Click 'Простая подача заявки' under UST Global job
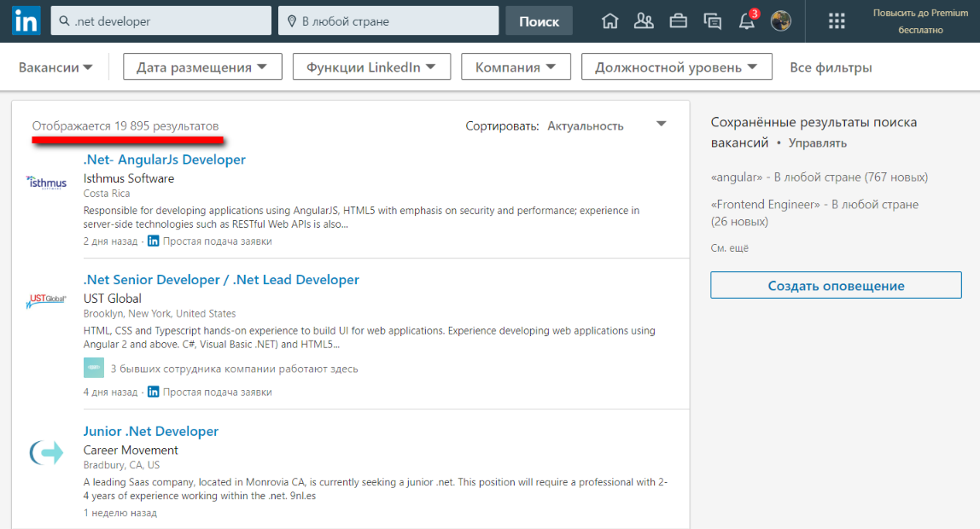 [x=218, y=392]
